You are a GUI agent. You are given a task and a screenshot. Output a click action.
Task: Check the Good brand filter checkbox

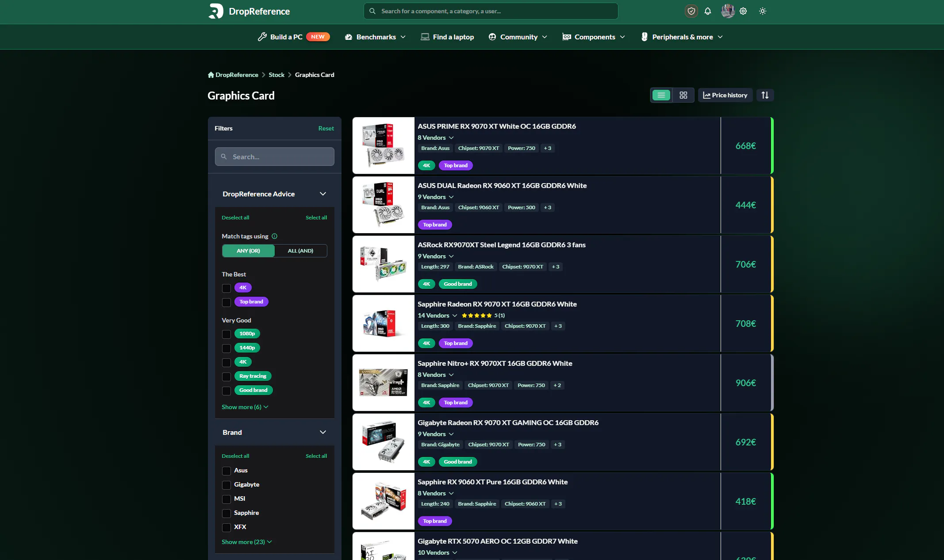(x=226, y=391)
